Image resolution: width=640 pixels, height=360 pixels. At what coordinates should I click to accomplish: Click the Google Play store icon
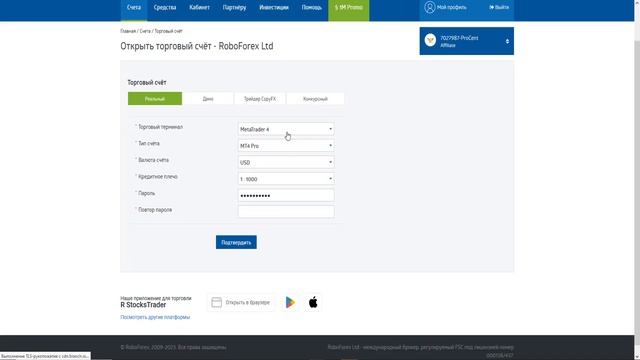point(290,302)
